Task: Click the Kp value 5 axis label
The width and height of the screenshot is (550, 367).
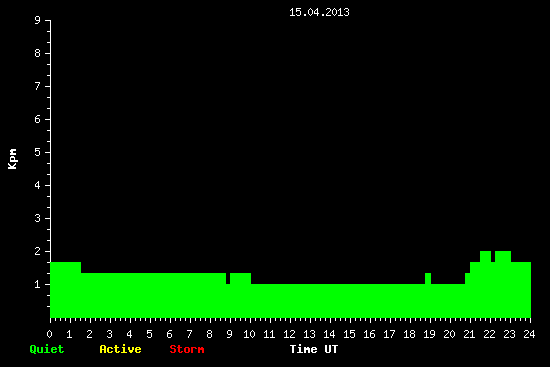Action: 38,152
